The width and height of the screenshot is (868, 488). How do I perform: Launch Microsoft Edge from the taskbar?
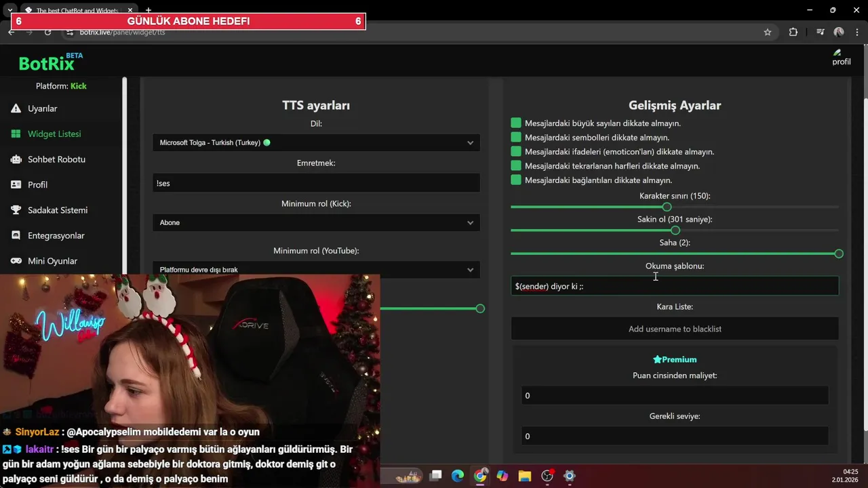458,476
